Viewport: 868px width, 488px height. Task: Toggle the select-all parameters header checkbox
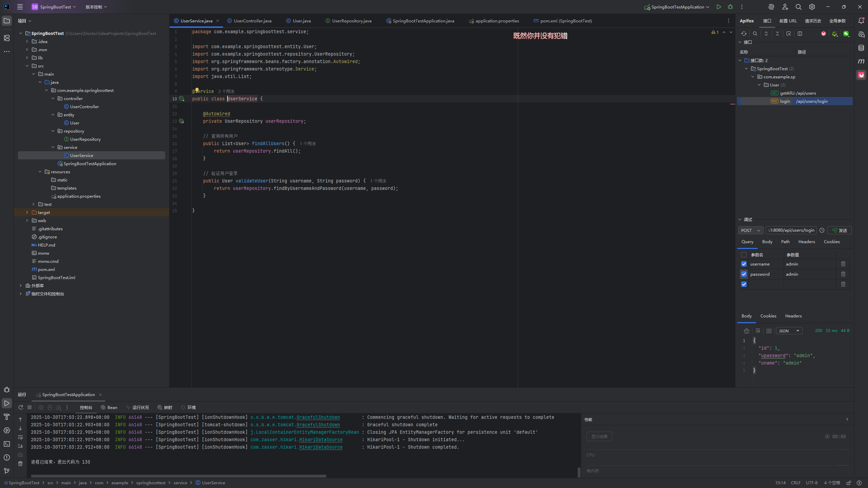(744, 255)
